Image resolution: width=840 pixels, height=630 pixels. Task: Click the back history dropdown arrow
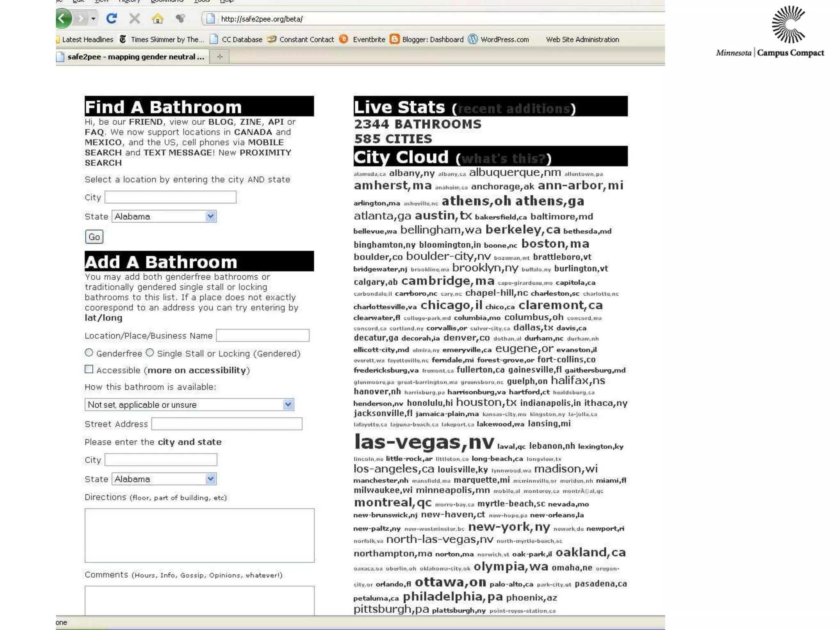[94, 18]
